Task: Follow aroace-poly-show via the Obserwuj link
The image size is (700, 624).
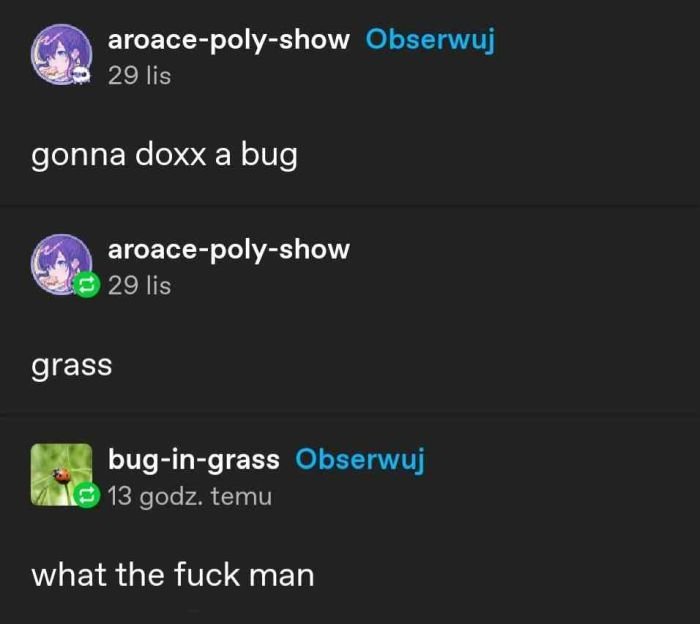Action: click(x=430, y=41)
